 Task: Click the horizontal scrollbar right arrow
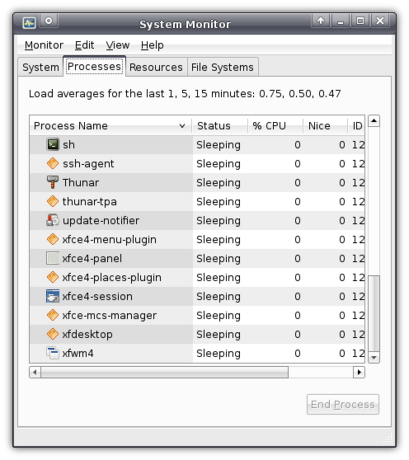tap(359, 372)
